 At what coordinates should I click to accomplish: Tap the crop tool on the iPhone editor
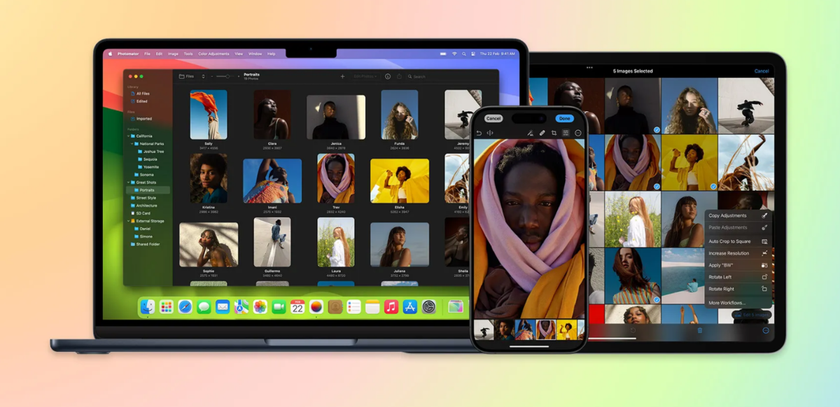click(x=554, y=133)
